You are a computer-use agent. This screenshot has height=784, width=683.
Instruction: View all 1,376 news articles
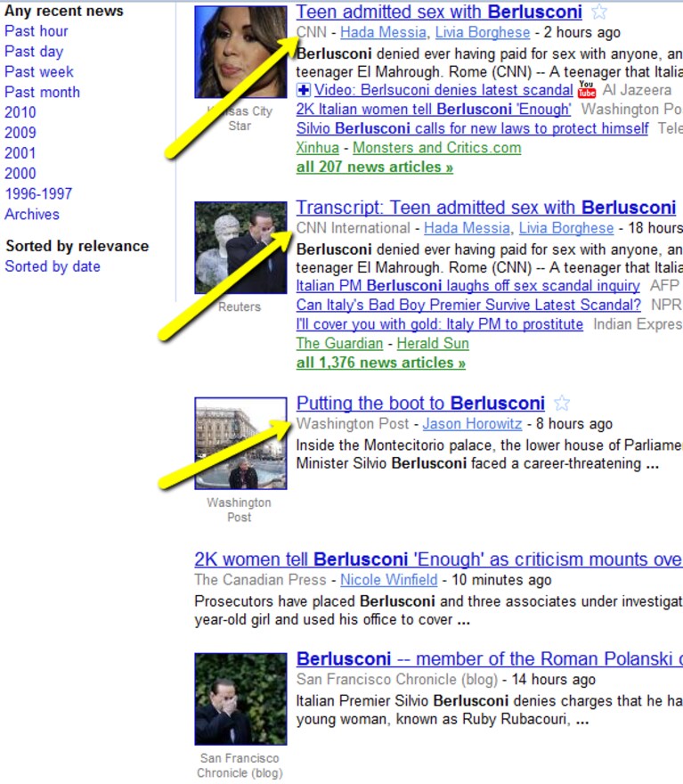pyautogui.click(x=381, y=363)
